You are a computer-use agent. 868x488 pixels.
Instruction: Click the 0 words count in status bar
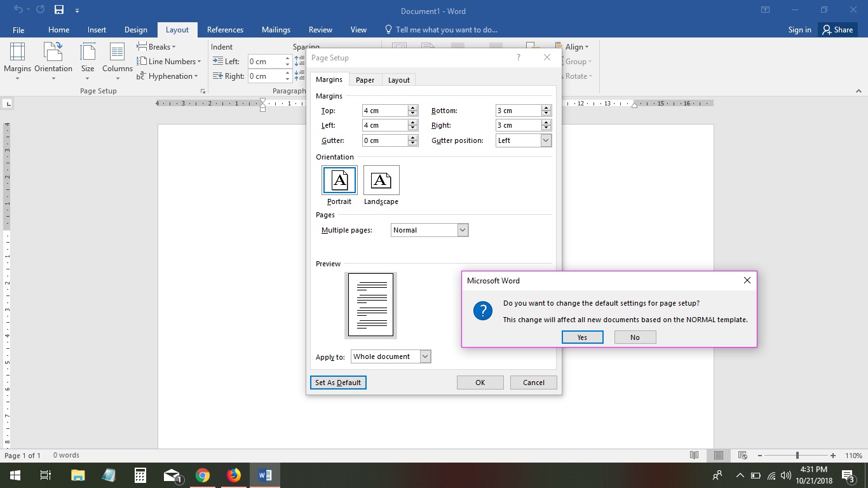pos(66,456)
